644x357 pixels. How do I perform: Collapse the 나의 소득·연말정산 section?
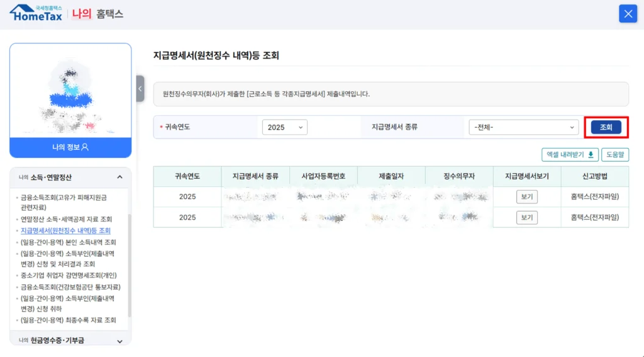pyautogui.click(x=119, y=178)
